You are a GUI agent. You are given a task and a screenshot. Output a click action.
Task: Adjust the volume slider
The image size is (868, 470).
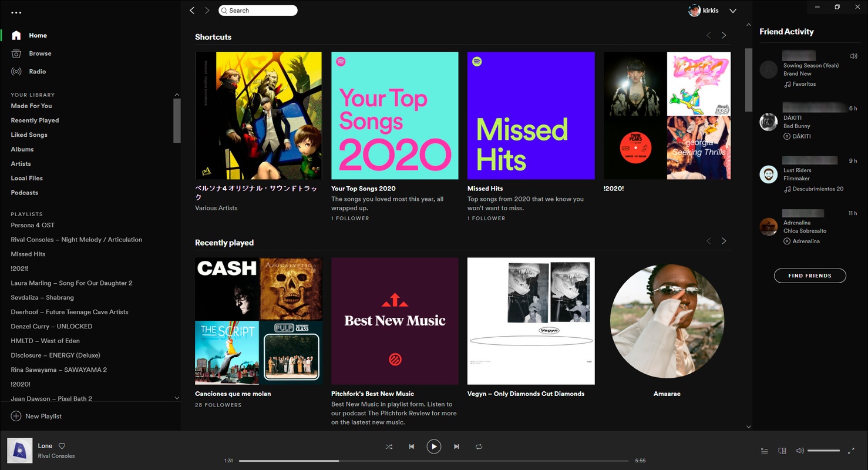click(x=823, y=451)
